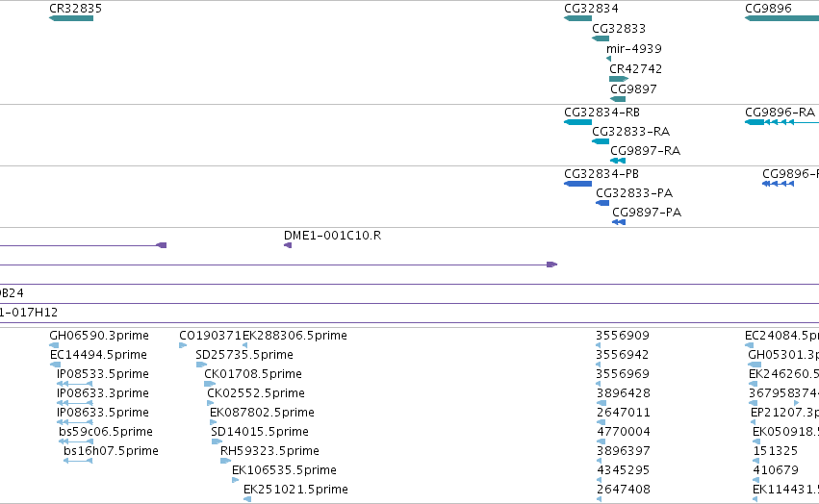Click the EK251021.5prime EST label
The width and height of the screenshot is (819, 504).
(295, 490)
